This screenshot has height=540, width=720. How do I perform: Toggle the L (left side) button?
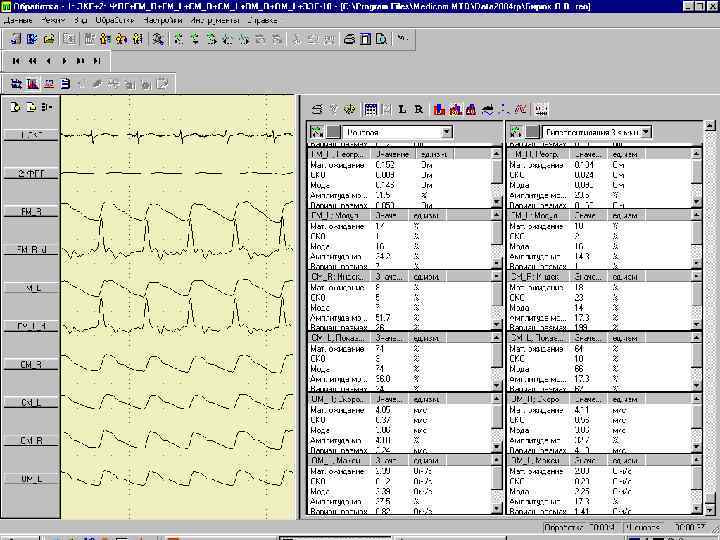pos(402,109)
